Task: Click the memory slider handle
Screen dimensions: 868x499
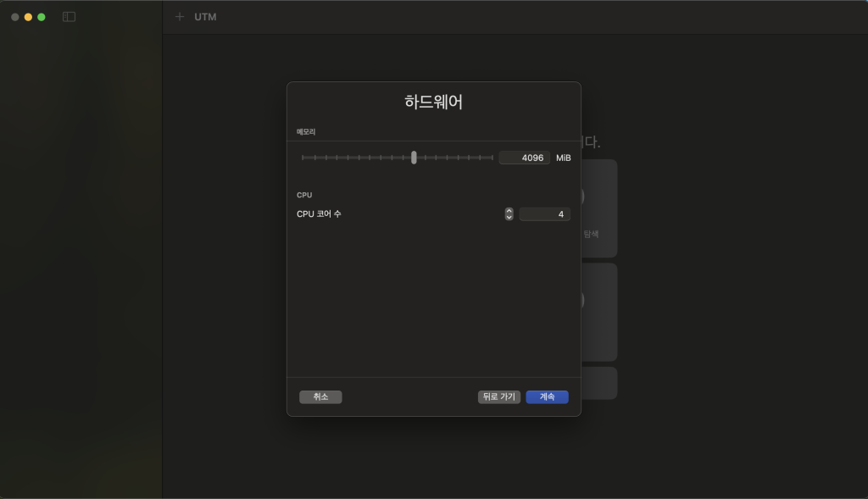Action: [x=414, y=158]
